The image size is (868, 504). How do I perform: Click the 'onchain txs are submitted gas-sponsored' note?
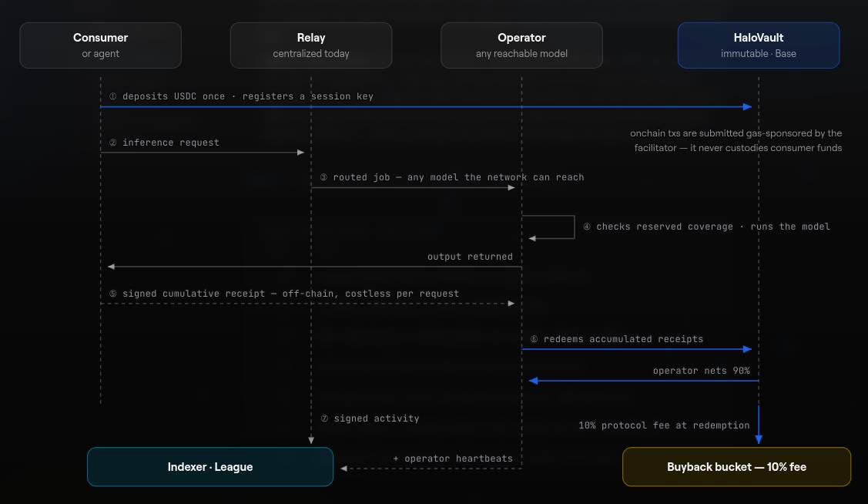tap(736, 133)
